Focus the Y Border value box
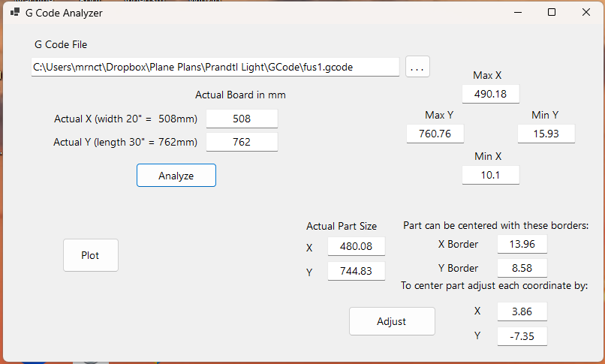 click(522, 268)
